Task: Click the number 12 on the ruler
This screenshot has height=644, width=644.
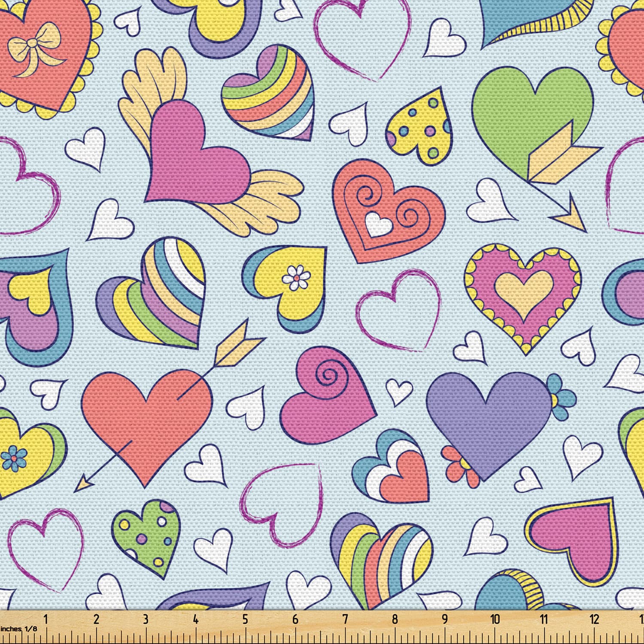Action: [x=594, y=619]
